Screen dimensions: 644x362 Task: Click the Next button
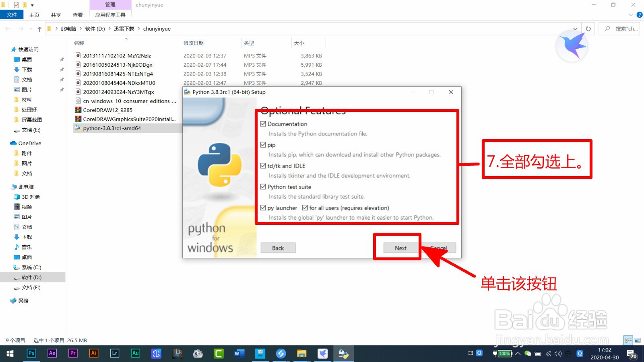click(x=400, y=248)
